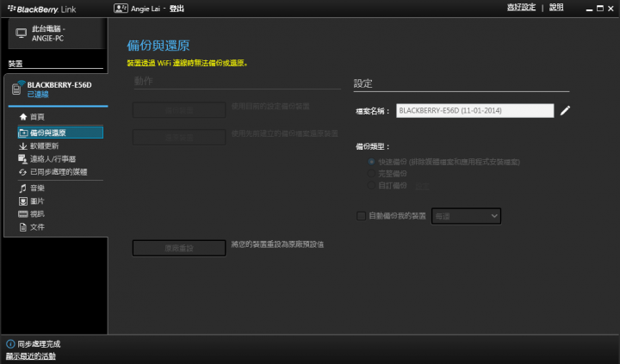This screenshot has width=620, height=364.
Task: Click the picture icon beside 圖片
Action: [x=23, y=201]
